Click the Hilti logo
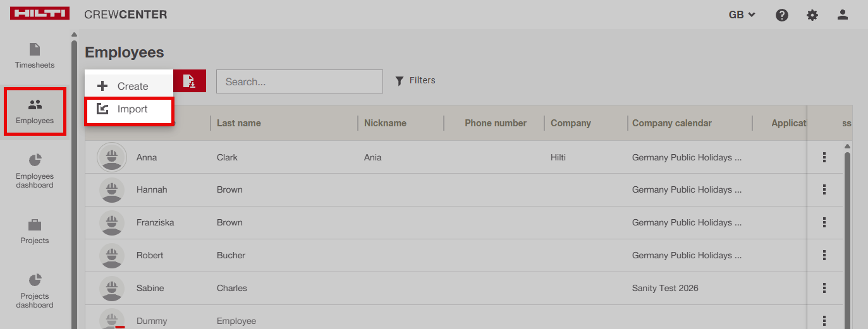Viewport: 868px width, 329px height. (40, 14)
